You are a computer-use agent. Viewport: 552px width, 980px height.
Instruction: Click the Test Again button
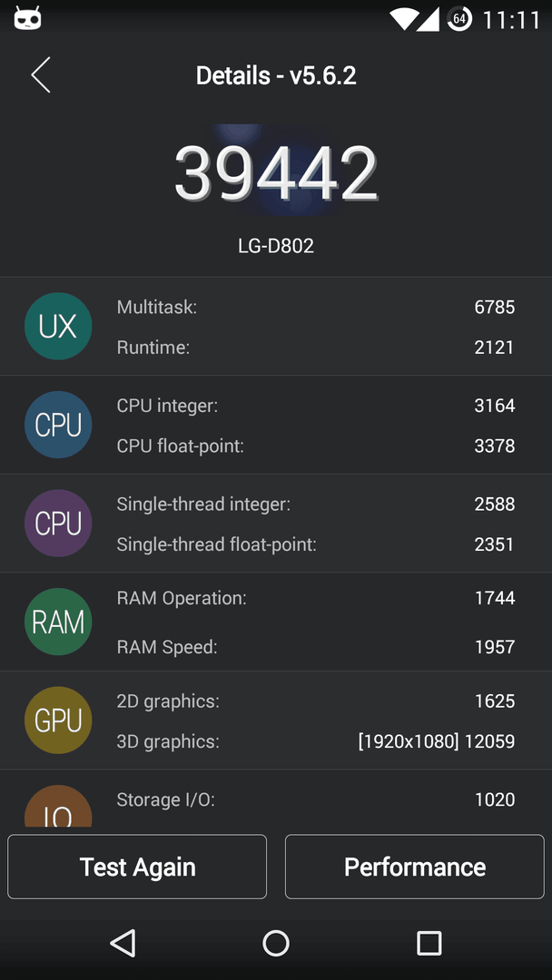[x=137, y=867]
